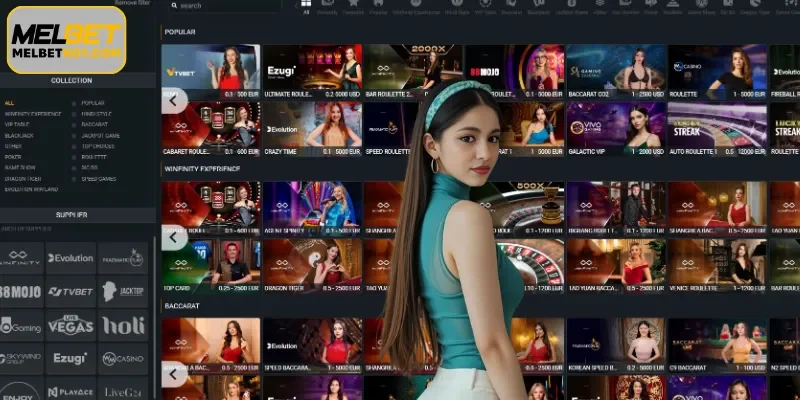Click the search supplier field
The image size is (800, 400).
coord(77,230)
